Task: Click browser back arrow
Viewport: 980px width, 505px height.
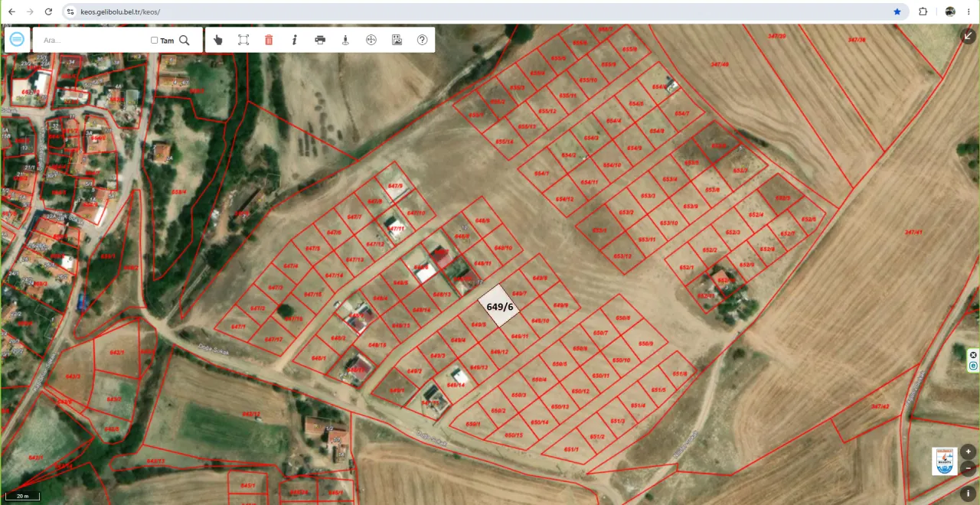Action: 11,11
